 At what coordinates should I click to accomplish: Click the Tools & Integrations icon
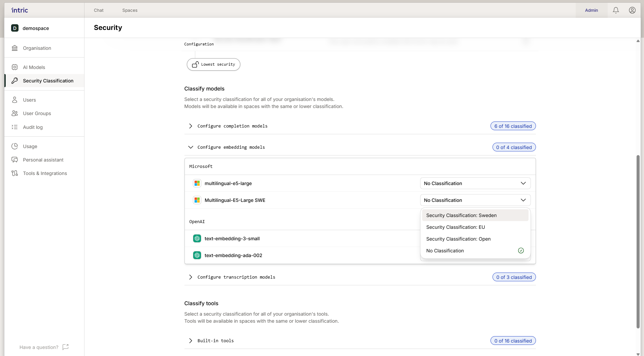[x=15, y=173]
